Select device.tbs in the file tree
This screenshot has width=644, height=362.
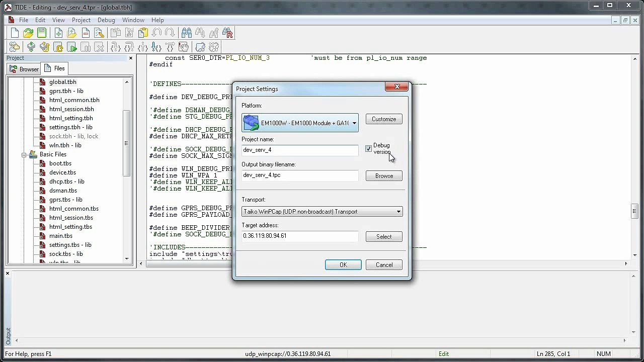(63, 172)
